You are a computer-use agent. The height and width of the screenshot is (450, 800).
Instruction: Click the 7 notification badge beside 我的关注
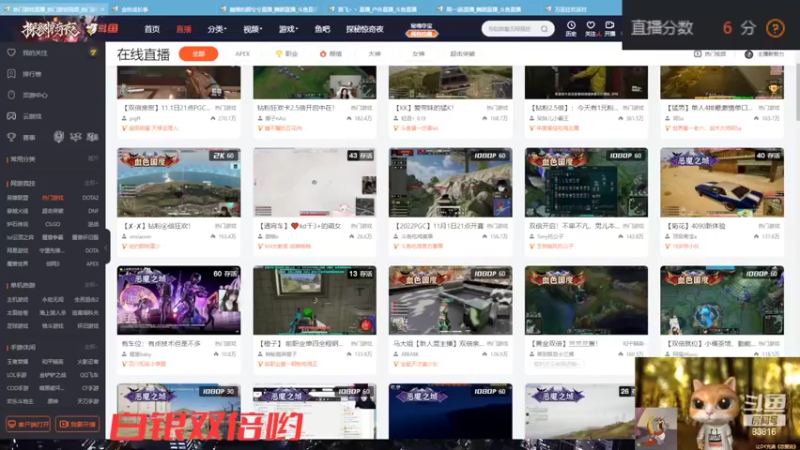pos(93,53)
